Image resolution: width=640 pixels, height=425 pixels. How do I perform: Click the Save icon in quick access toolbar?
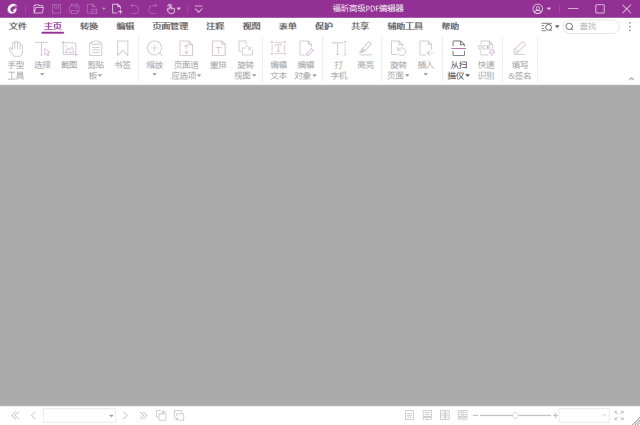[x=56, y=9]
